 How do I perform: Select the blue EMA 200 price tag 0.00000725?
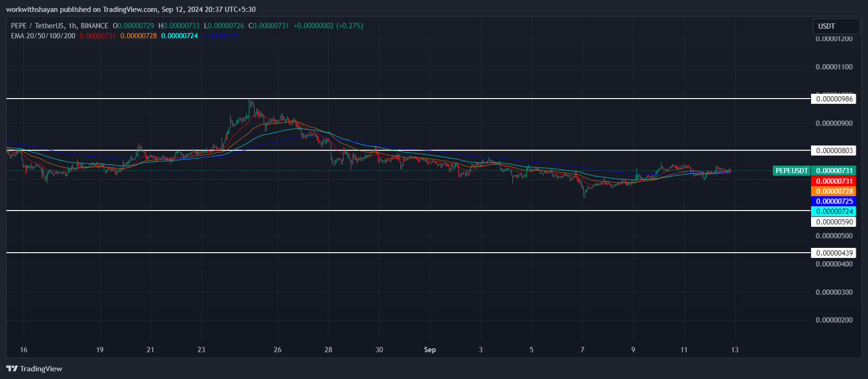coord(834,201)
